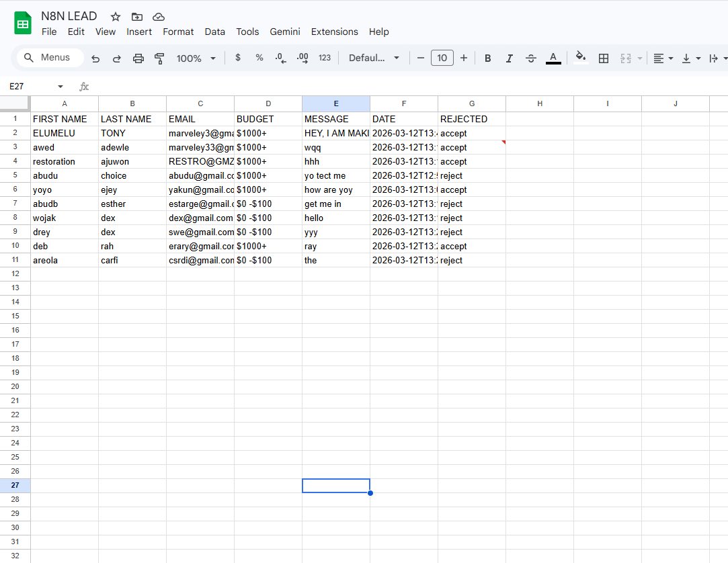Select the areola row reject cell
This screenshot has height=563, width=728.
click(472, 260)
